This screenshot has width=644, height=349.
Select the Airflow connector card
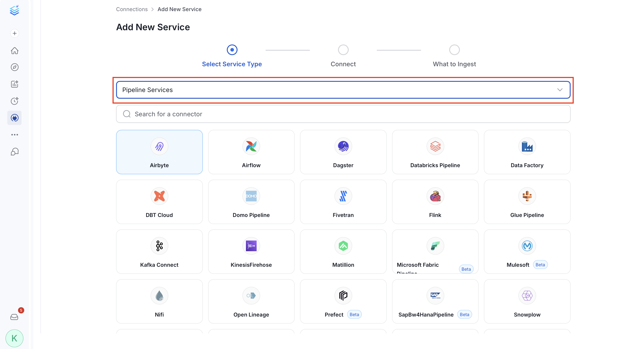pyautogui.click(x=251, y=152)
